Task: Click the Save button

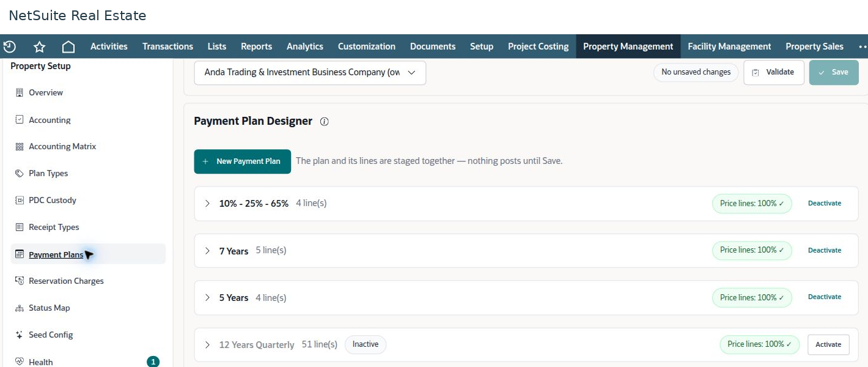Action: [x=834, y=72]
